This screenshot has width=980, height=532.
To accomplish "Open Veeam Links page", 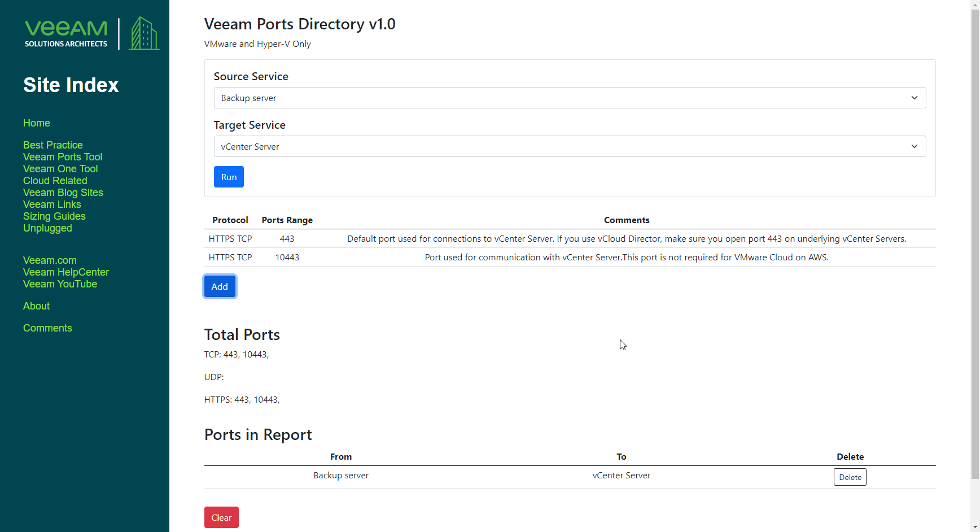I will [52, 204].
